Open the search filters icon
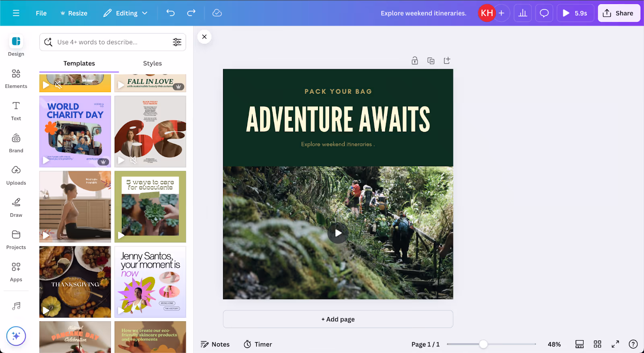Screen dimensions: 644x353 tap(177, 42)
